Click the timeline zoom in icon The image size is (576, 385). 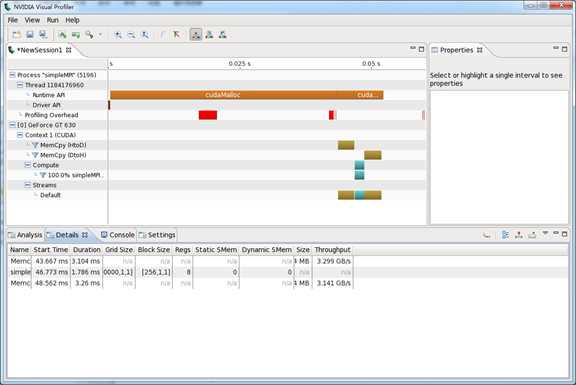click(118, 35)
